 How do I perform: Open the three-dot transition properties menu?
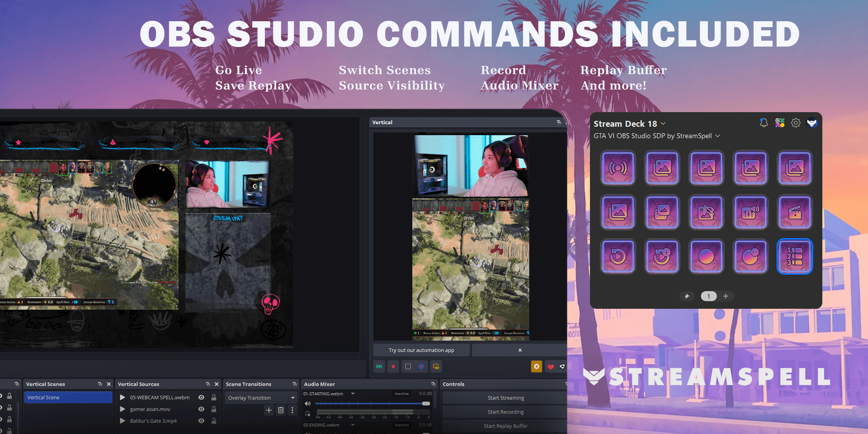pos(292,410)
